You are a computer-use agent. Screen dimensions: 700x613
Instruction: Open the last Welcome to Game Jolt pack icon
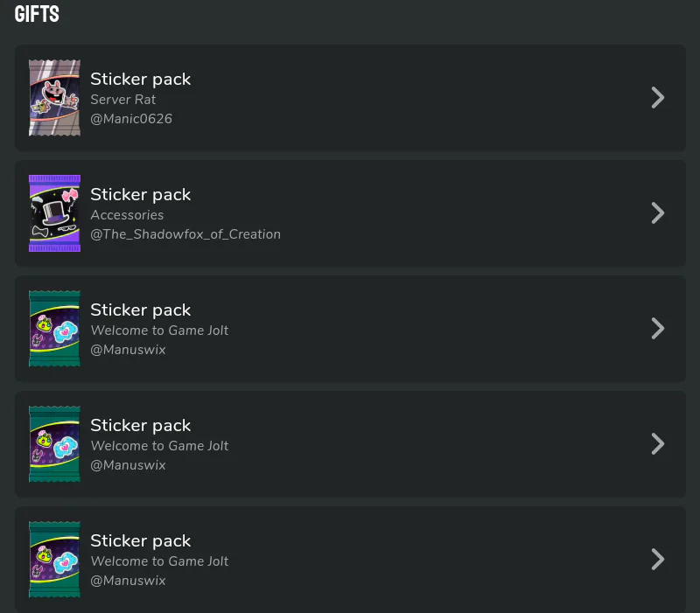pyautogui.click(x=54, y=560)
